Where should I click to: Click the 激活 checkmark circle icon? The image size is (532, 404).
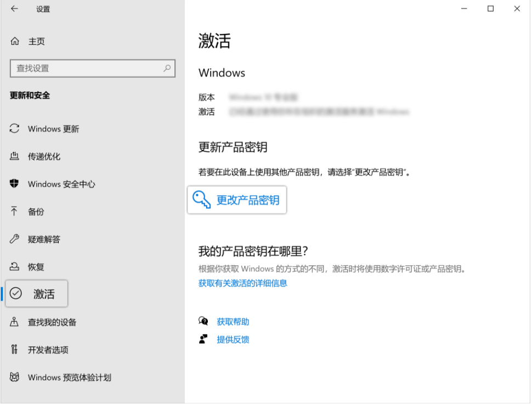pos(15,293)
